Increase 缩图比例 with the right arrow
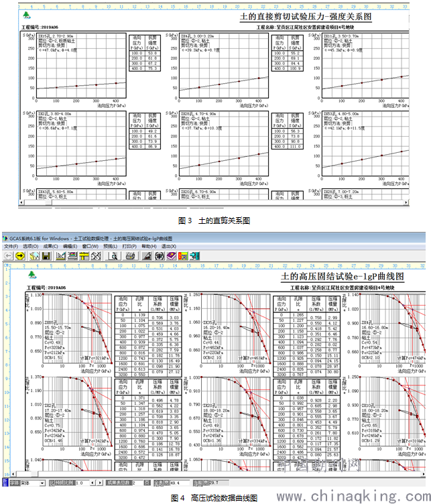Screen dimensions: 431x504 pos(100,483)
